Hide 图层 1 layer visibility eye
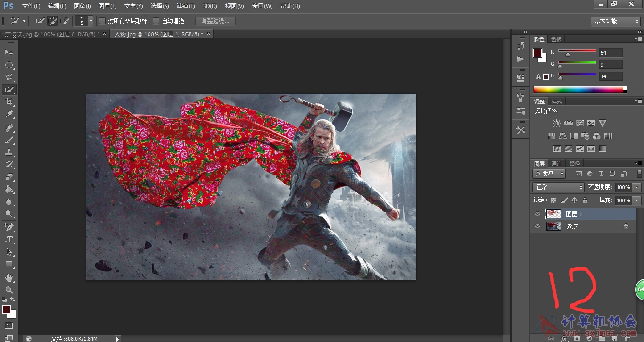Viewport: 644px width, 342px height. (537, 214)
